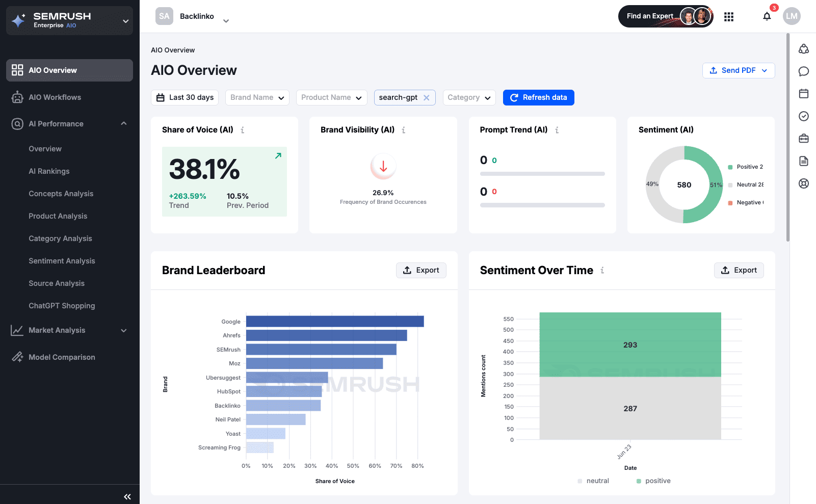816x504 pixels.
Task: Open the help lifebuoy icon
Action: pos(804,183)
